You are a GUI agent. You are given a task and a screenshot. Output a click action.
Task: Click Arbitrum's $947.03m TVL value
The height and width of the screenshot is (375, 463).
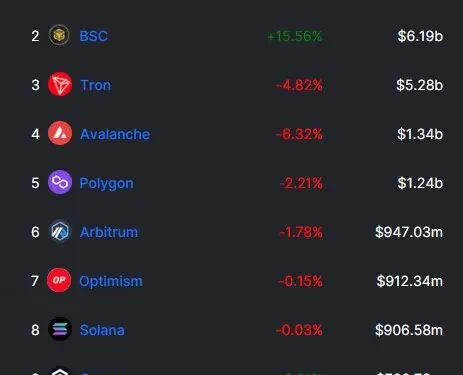[409, 232]
